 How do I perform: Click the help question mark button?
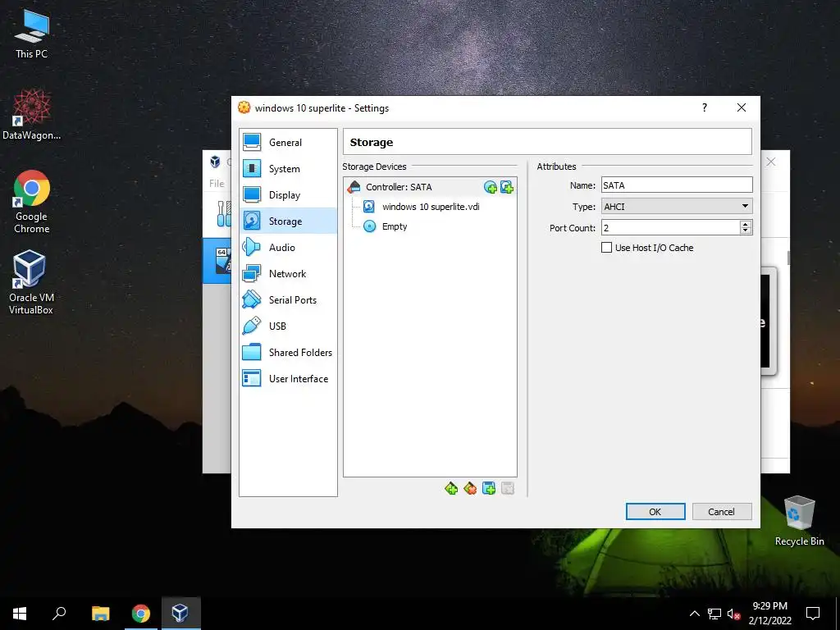(705, 107)
